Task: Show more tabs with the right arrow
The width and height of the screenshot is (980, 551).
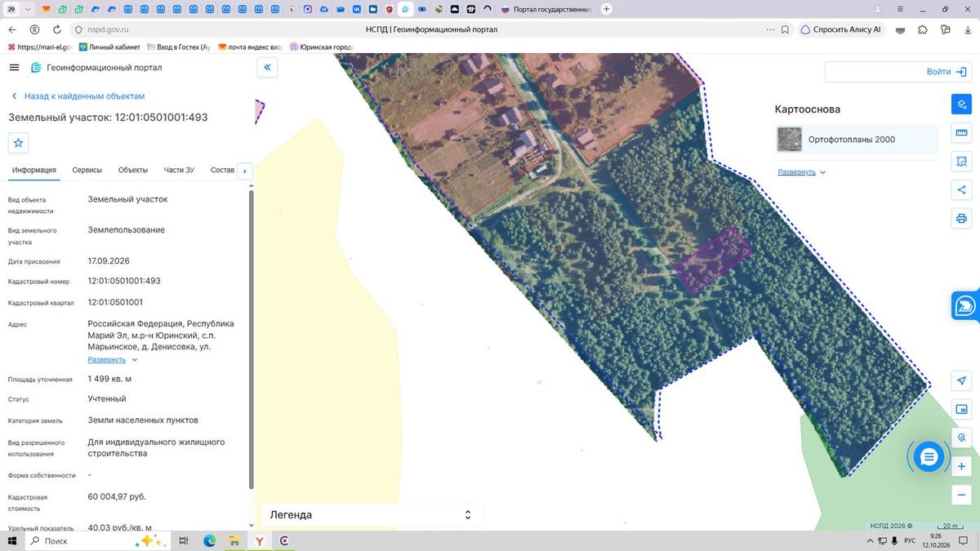Action: point(244,171)
